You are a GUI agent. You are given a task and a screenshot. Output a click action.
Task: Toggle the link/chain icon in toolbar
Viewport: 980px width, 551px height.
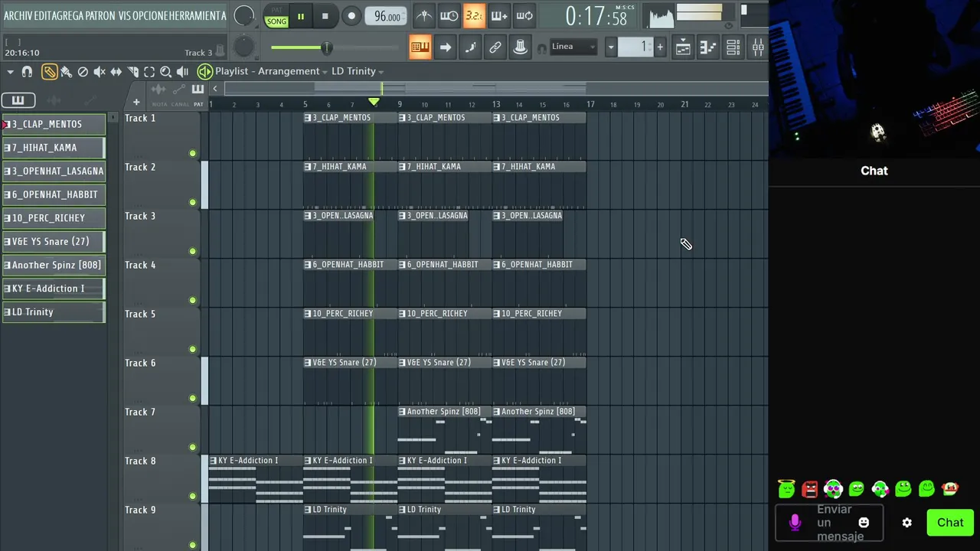(495, 47)
